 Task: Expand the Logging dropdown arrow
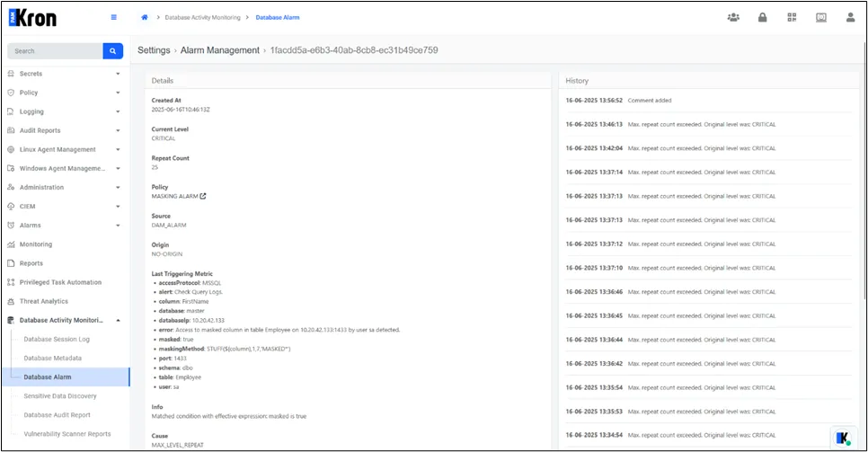click(x=118, y=111)
